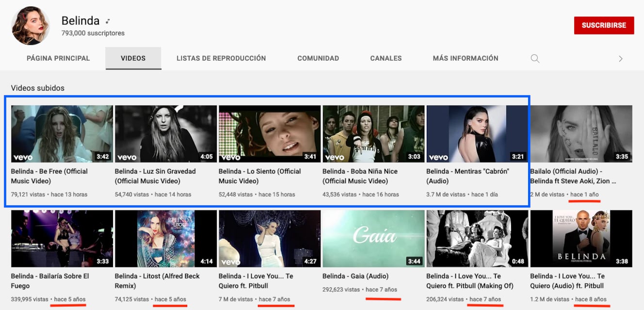This screenshot has width=644, height=310.
Task: Click the Lo Siento video title
Action: pos(259,176)
